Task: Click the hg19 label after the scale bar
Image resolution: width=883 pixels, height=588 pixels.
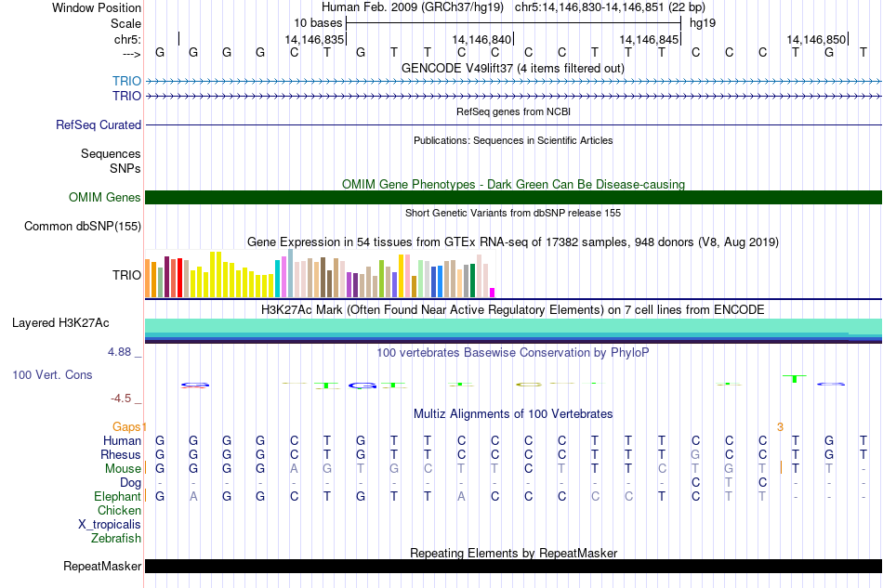Action: coord(703,23)
